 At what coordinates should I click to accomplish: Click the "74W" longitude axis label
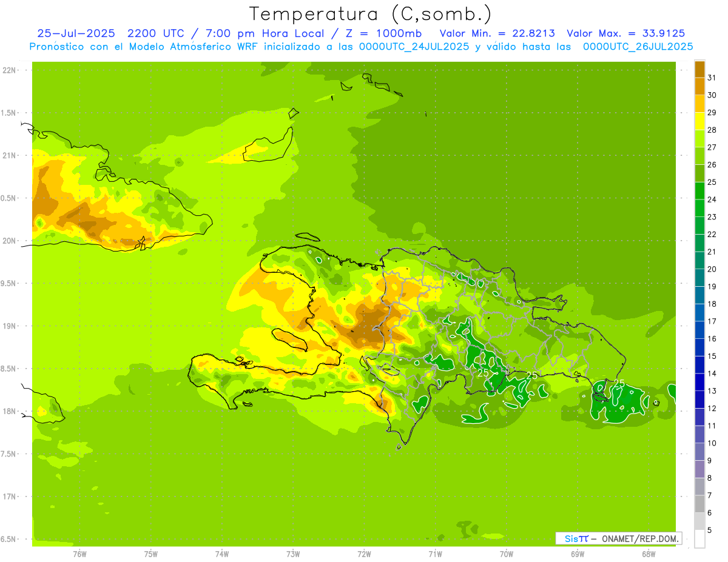(x=222, y=554)
